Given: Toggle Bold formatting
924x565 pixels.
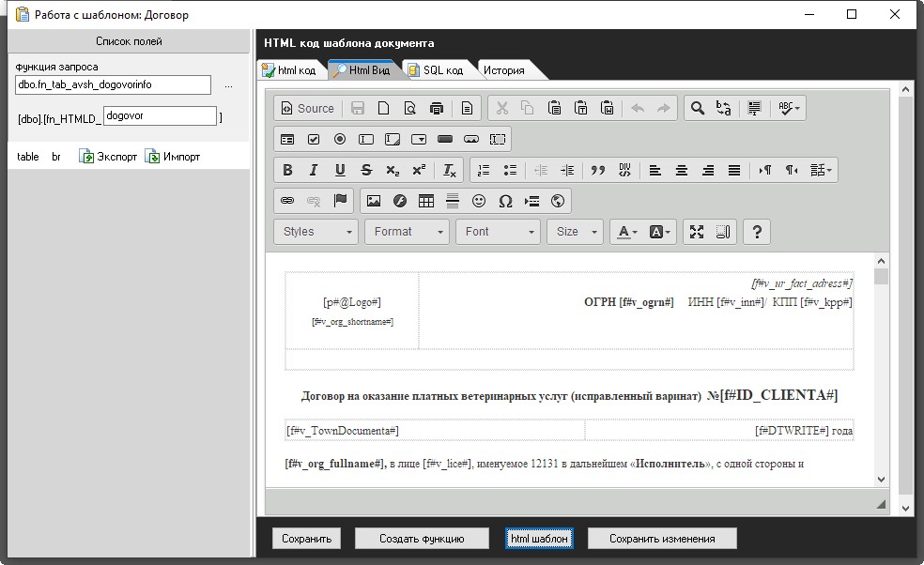Looking at the screenshot, I should (x=287, y=170).
